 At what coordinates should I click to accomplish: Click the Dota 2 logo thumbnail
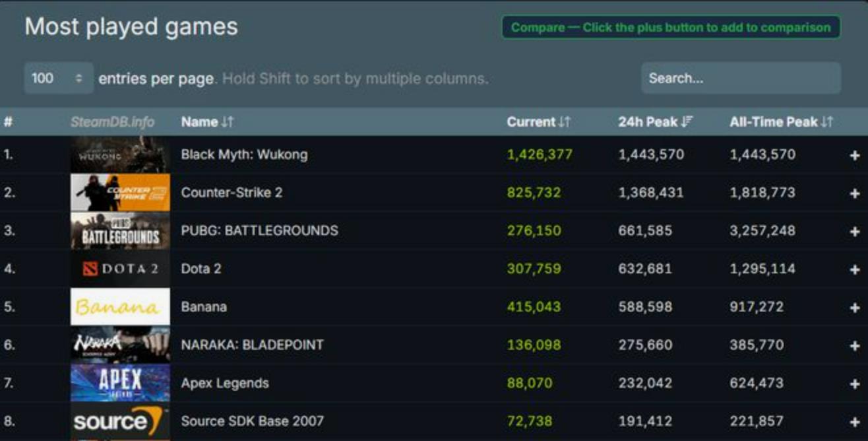coord(120,269)
